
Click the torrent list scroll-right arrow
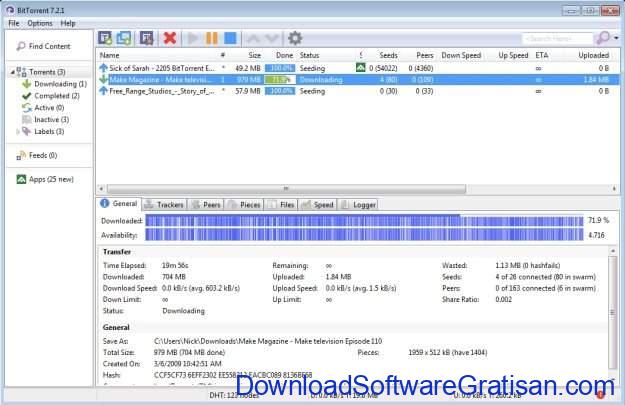(614, 189)
